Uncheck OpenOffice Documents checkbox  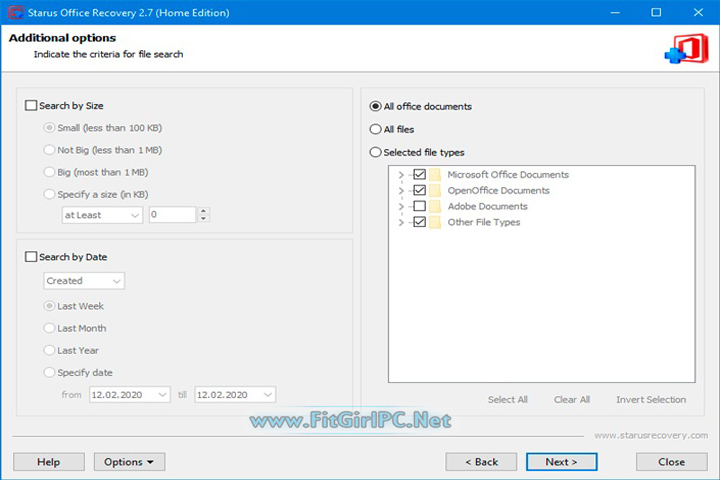pyautogui.click(x=419, y=190)
